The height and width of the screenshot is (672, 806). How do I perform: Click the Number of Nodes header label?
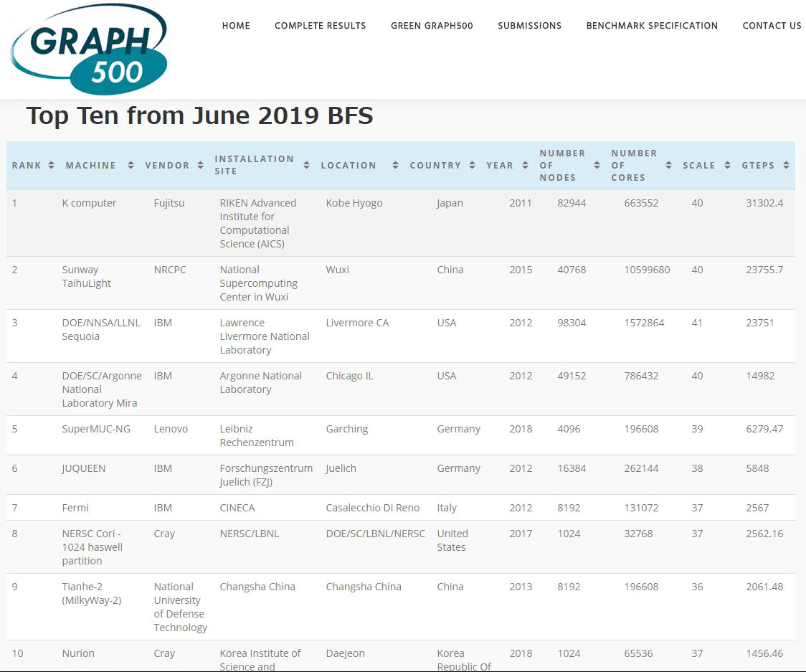562,165
